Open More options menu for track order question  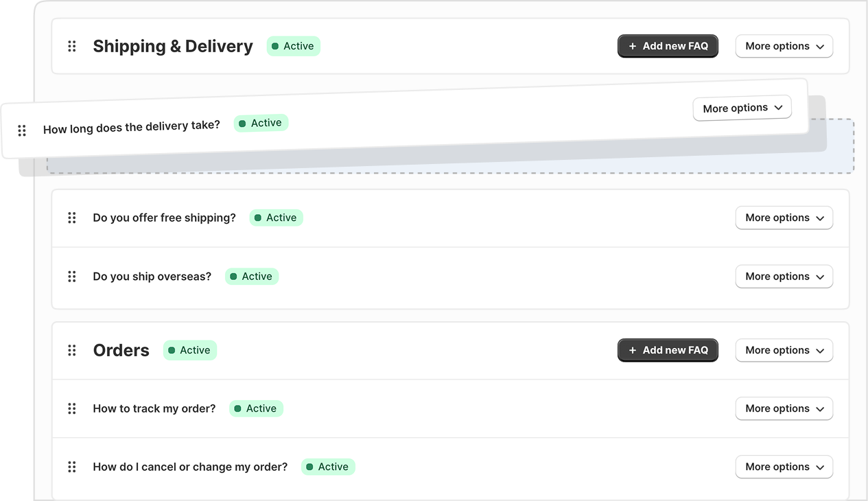784,408
